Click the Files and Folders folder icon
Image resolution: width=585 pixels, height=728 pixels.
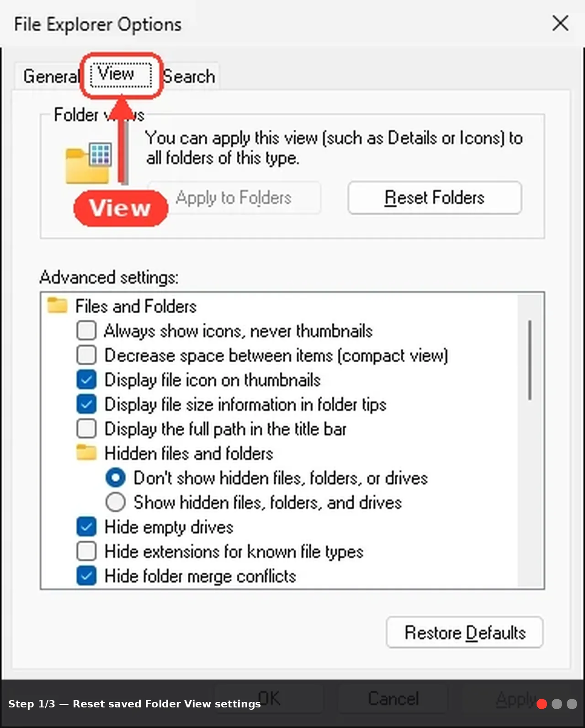[57, 305]
